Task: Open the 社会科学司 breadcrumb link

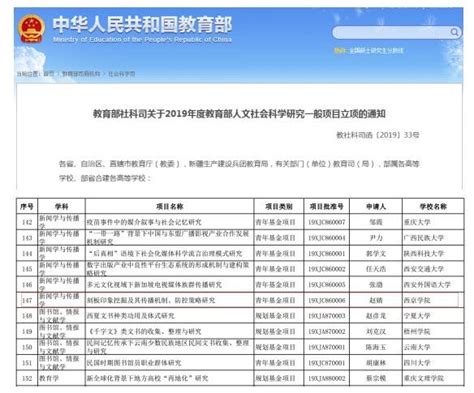Action: [122, 74]
